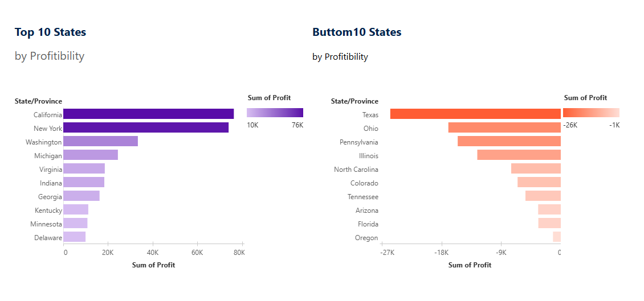The height and width of the screenshot is (301, 644).
Task: Click the California profit bar
Action: point(148,114)
